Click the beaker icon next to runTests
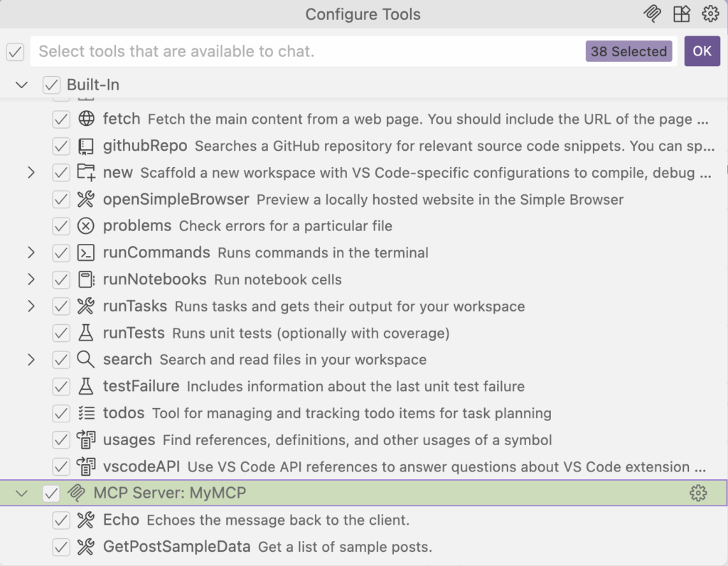728x566 pixels. point(85,333)
